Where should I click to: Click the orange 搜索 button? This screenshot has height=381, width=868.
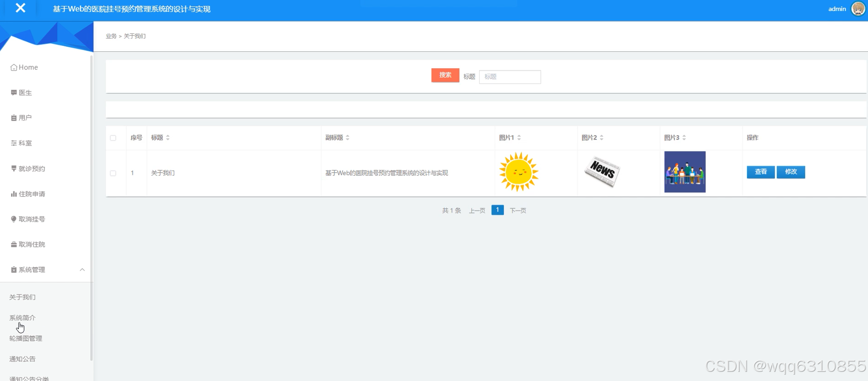pyautogui.click(x=445, y=75)
